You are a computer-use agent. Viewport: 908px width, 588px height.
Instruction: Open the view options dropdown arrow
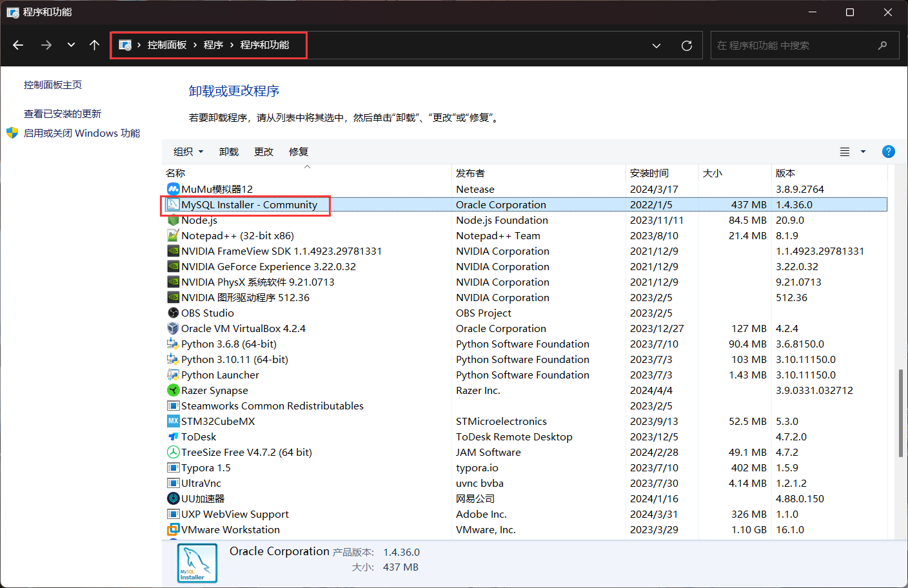point(863,152)
